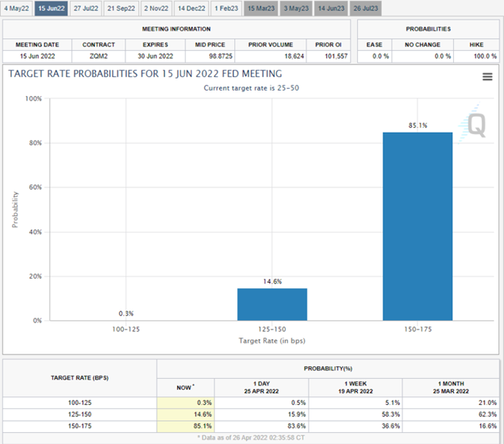Select the 27 Jul22 meeting tab
The height and width of the screenshot is (444, 504).
pos(86,8)
